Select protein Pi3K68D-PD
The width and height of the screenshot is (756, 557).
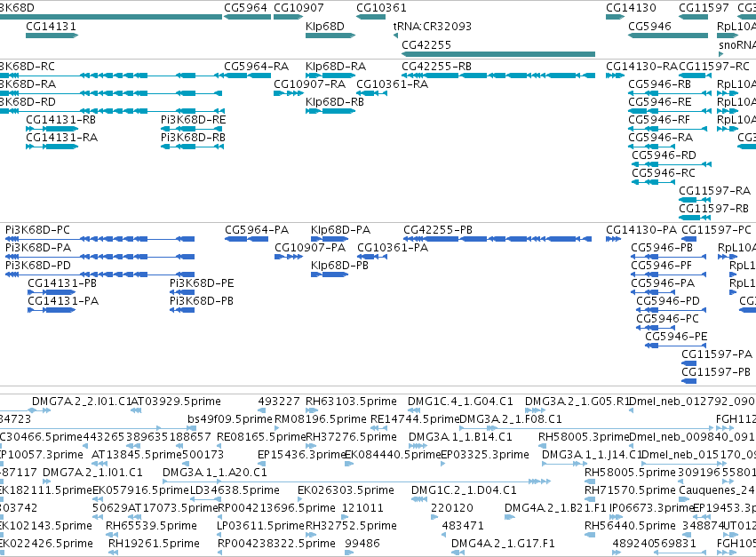(x=99, y=275)
